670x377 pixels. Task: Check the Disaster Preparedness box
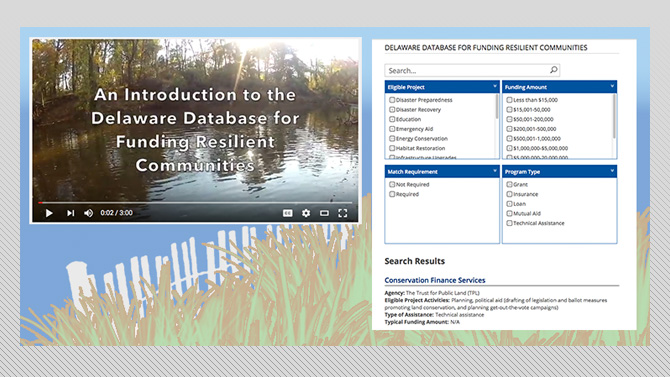click(x=392, y=100)
